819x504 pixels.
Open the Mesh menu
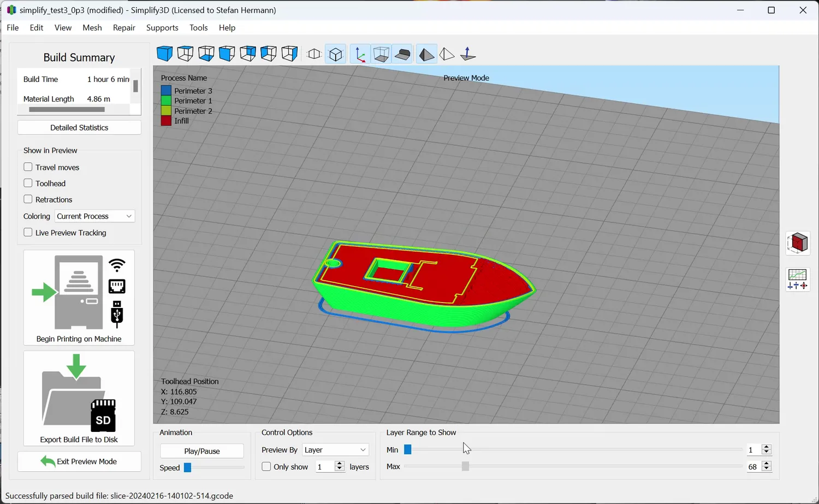coord(92,27)
